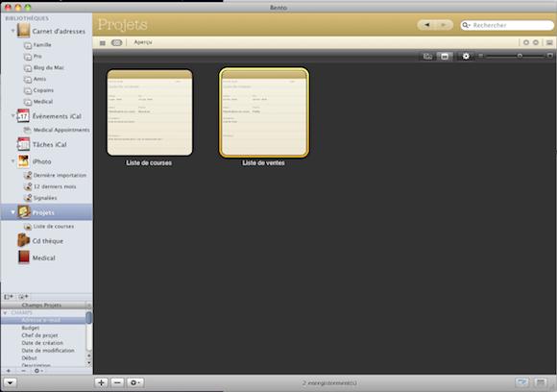Click the panel icon at far right of Aperçu bar

[x=549, y=42]
